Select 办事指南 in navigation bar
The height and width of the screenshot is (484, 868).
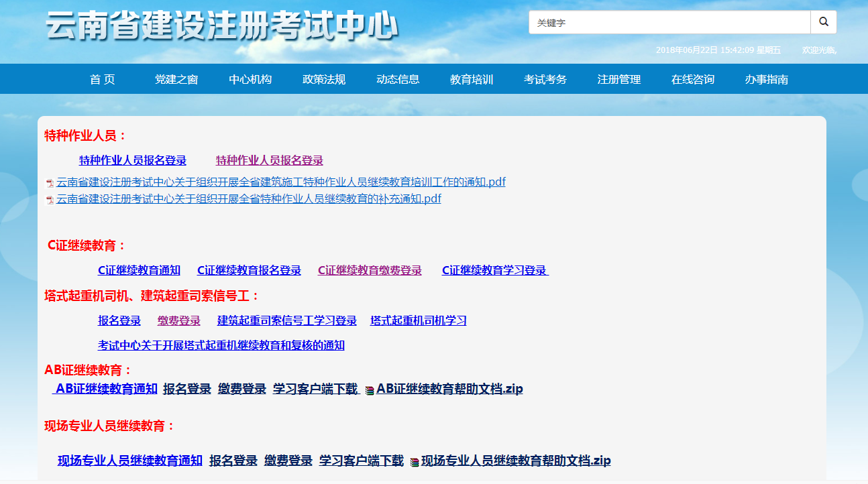(x=767, y=79)
